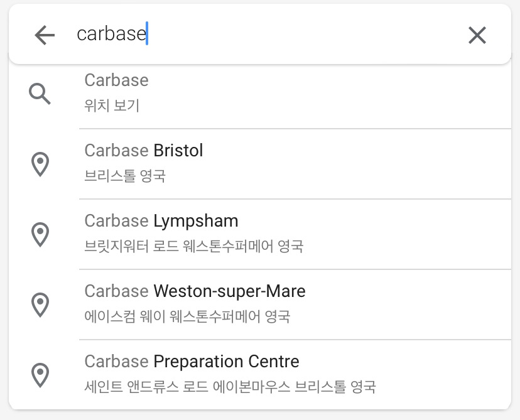Click the 브릿지워터 로드 웨스톤수퍼메어 영국 address
520x420 pixels.
pyautogui.click(x=193, y=246)
